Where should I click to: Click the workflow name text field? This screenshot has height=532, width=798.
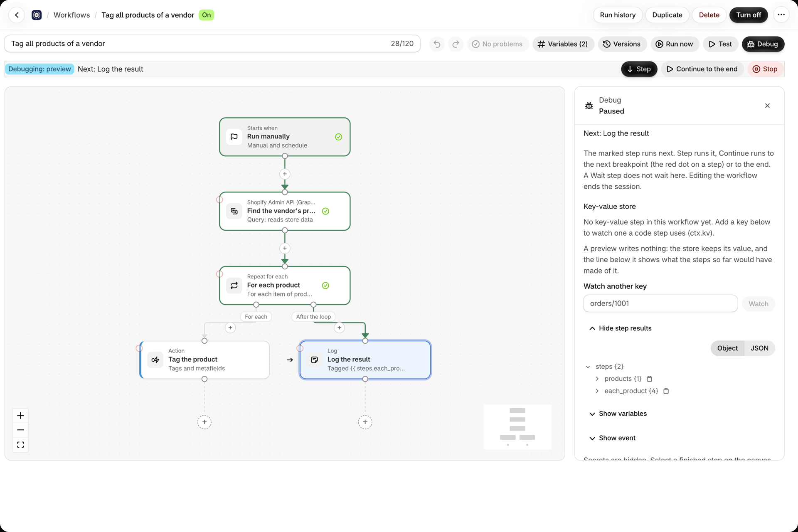pyautogui.click(x=212, y=44)
